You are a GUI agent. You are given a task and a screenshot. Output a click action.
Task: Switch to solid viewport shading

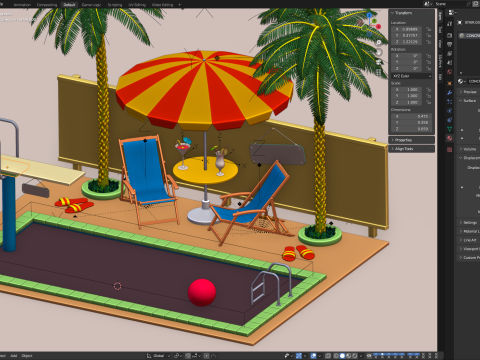click(342, 356)
